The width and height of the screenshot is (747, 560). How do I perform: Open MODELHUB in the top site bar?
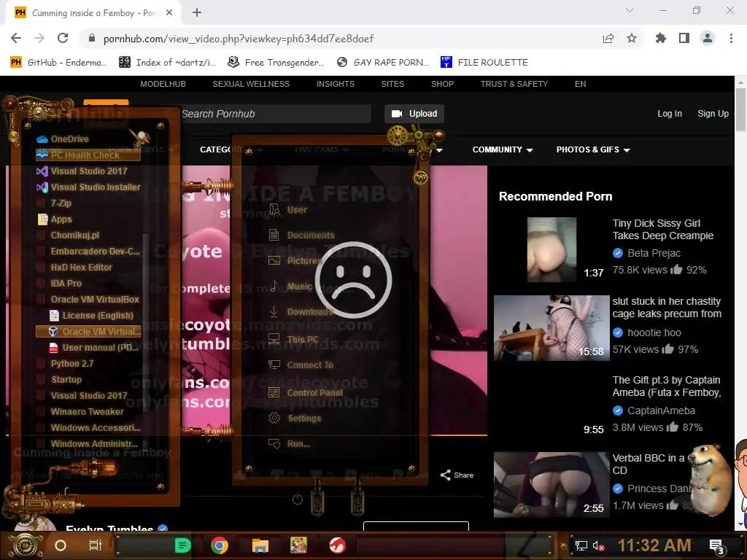[163, 84]
